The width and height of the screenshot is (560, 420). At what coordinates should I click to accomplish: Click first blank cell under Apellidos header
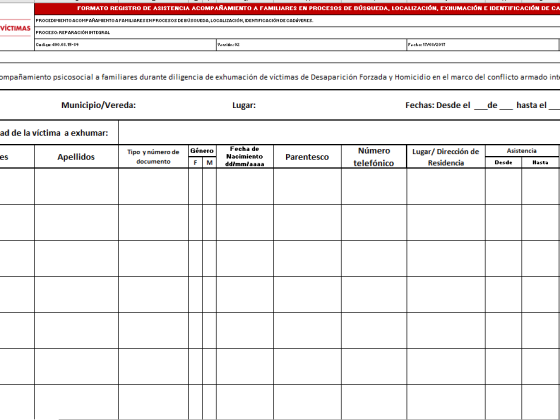(76, 186)
